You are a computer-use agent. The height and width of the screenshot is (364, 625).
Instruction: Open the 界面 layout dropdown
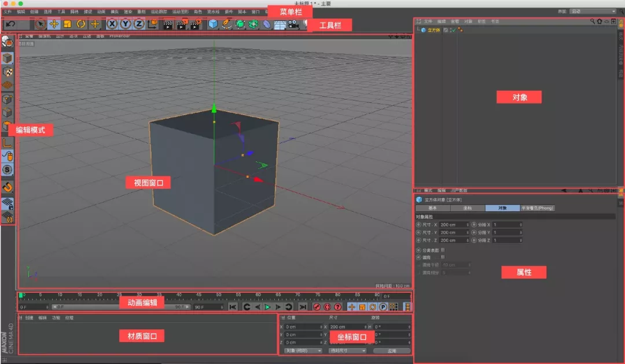click(x=593, y=12)
